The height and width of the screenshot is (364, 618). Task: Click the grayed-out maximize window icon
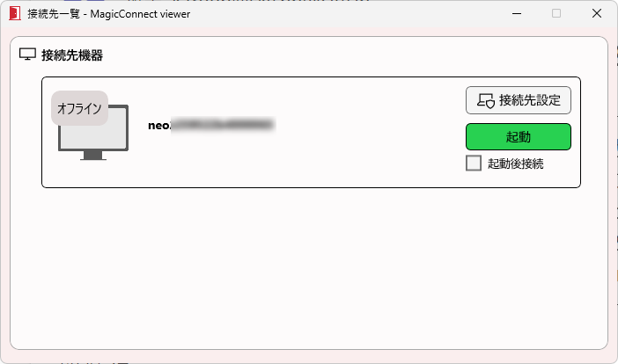click(x=556, y=13)
